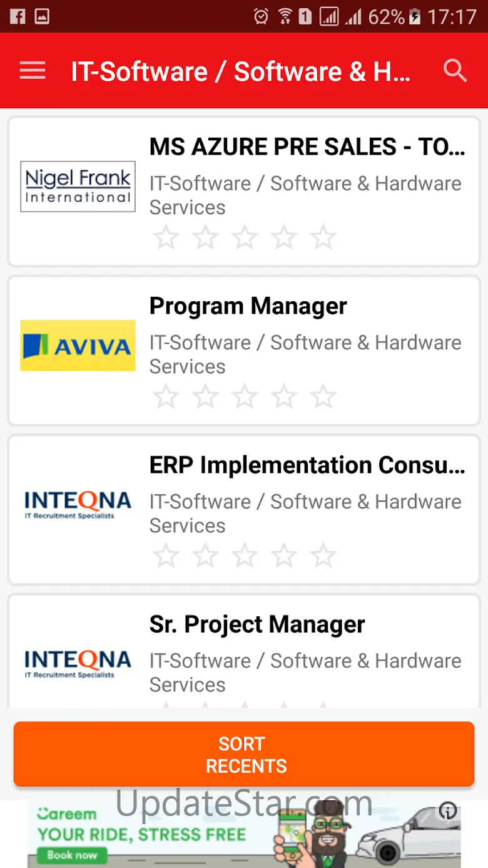Screen dimensions: 488x868
Task: Tap the Careem Book now ad button
Action: pyautogui.click(x=72, y=855)
